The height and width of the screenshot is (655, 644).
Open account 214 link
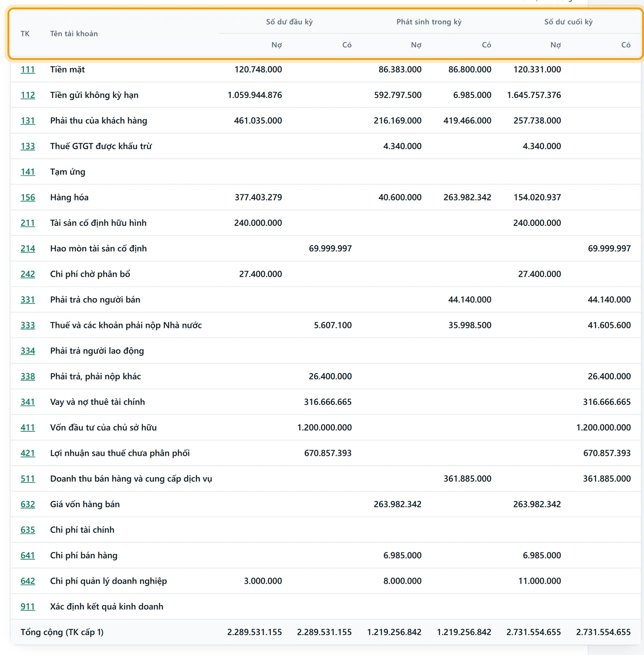pyautogui.click(x=28, y=249)
